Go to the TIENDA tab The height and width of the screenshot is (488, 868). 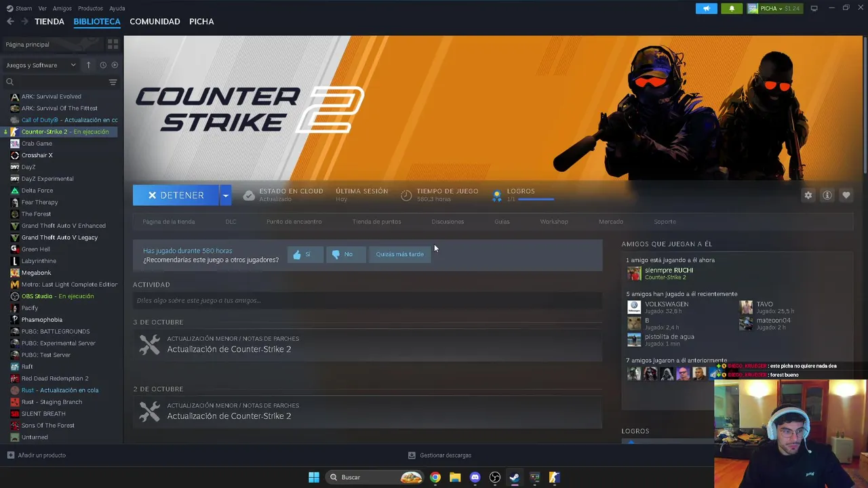50,22
